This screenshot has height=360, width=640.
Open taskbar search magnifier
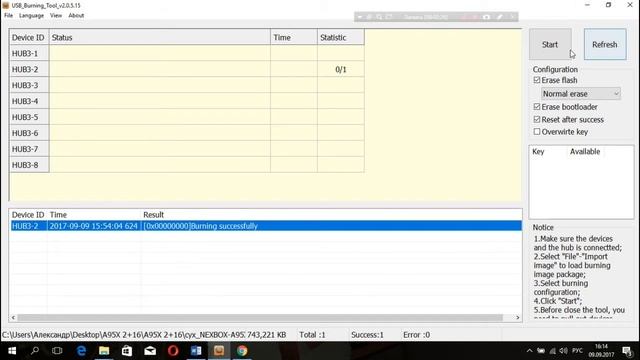point(35,351)
